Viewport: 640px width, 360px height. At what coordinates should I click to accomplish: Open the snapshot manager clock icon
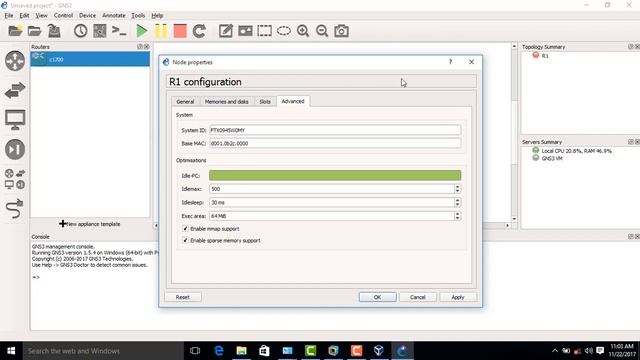point(80,31)
